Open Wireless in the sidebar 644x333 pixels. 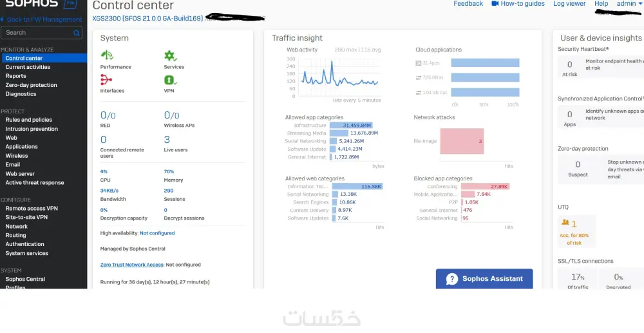tap(17, 156)
